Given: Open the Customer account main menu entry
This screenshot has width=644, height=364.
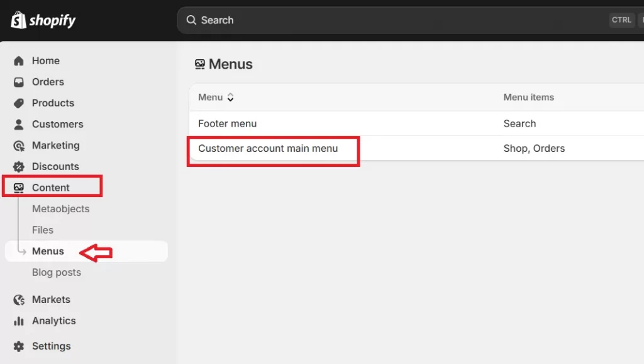Looking at the screenshot, I should pyautogui.click(x=268, y=149).
